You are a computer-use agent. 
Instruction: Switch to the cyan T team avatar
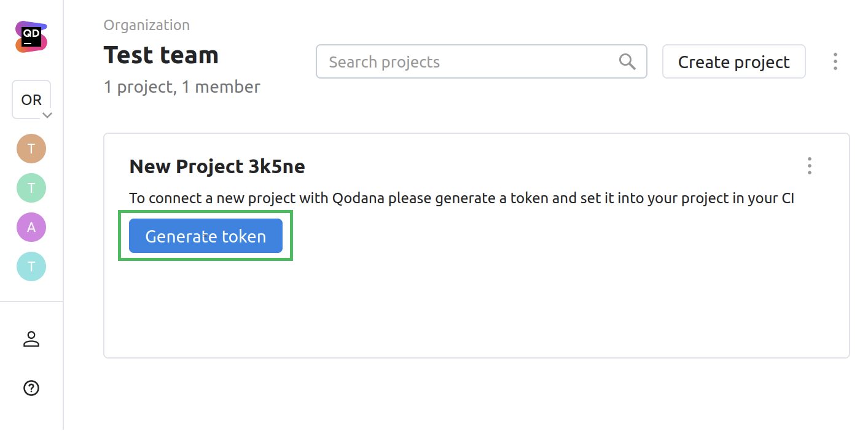pos(31,266)
